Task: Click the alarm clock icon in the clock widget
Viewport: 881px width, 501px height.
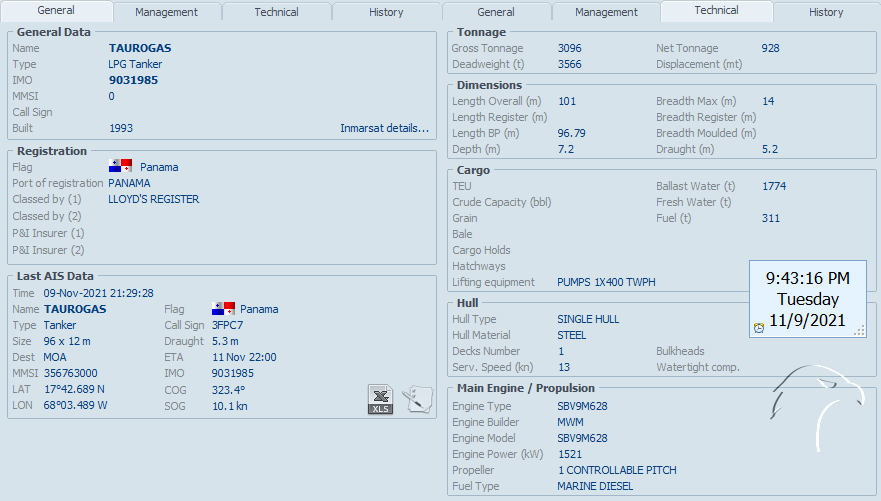Action: pyautogui.click(x=759, y=328)
